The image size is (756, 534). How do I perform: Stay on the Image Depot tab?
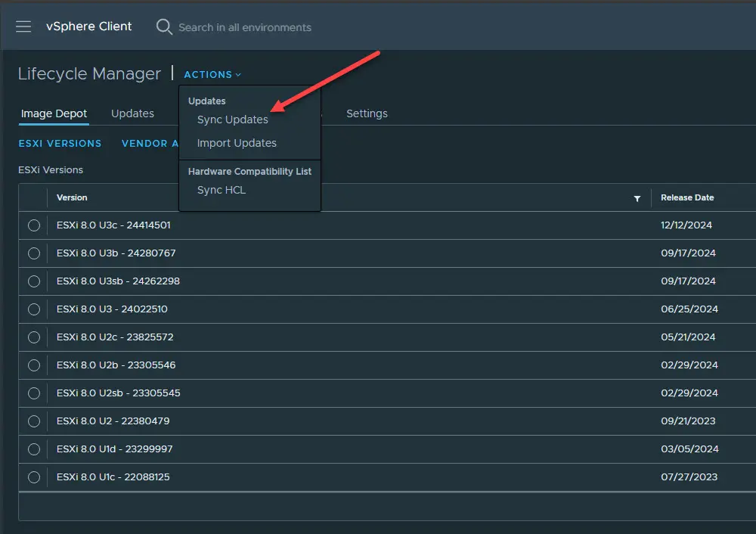coord(53,113)
